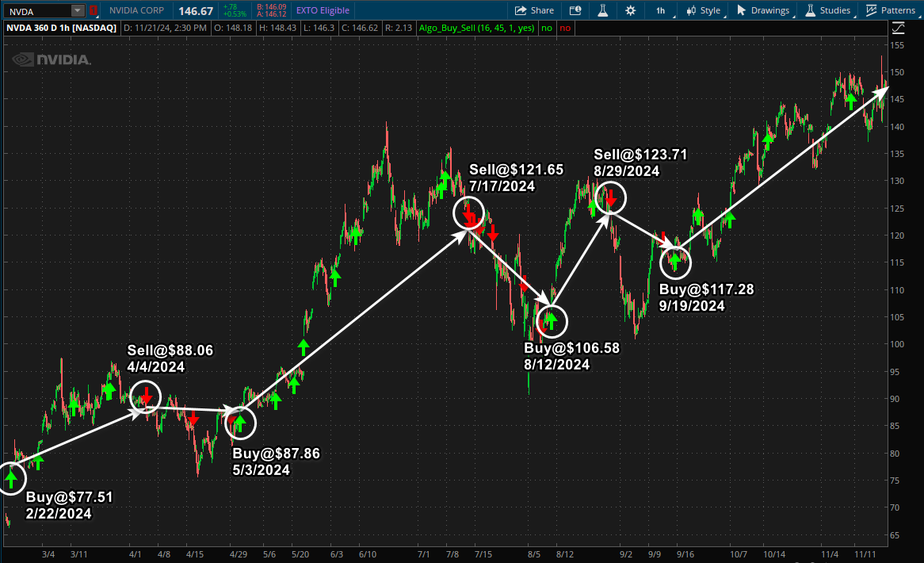This screenshot has width=924, height=563.
Task: Click the Share button
Action: (534, 10)
